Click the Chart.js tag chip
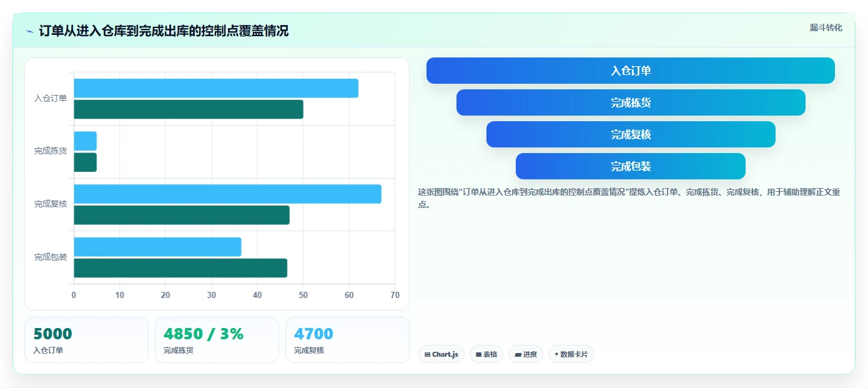 441,354
